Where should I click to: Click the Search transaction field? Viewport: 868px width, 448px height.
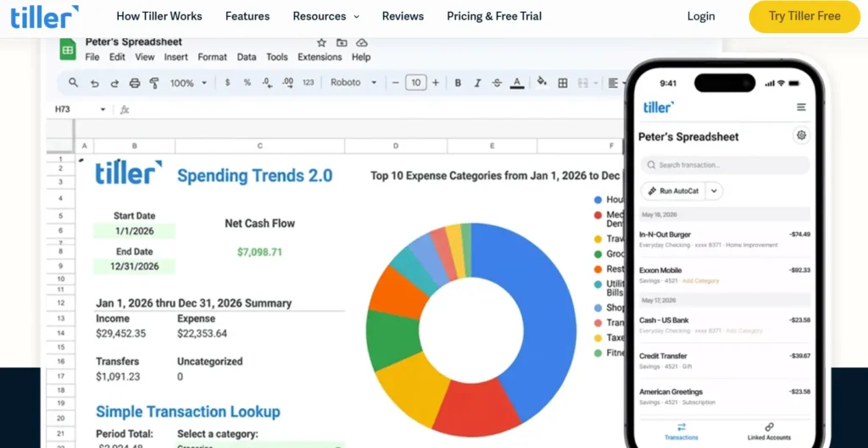[x=726, y=165]
